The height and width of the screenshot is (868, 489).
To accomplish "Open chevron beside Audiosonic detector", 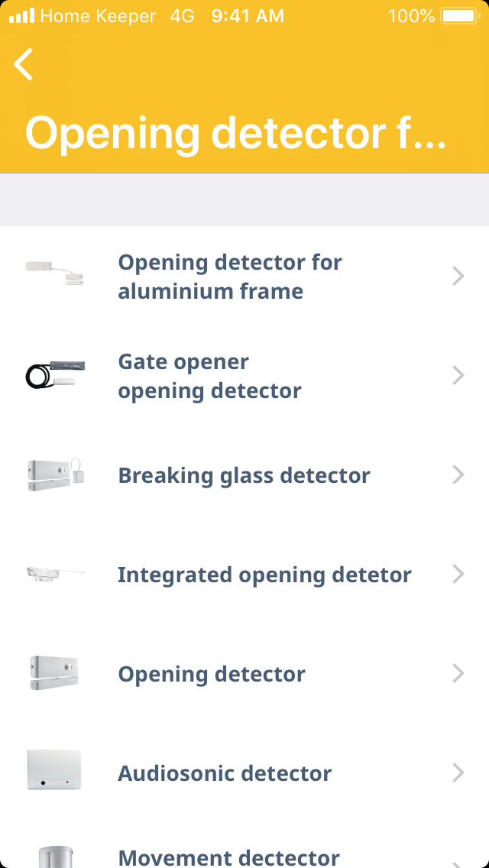I will point(458,772).
